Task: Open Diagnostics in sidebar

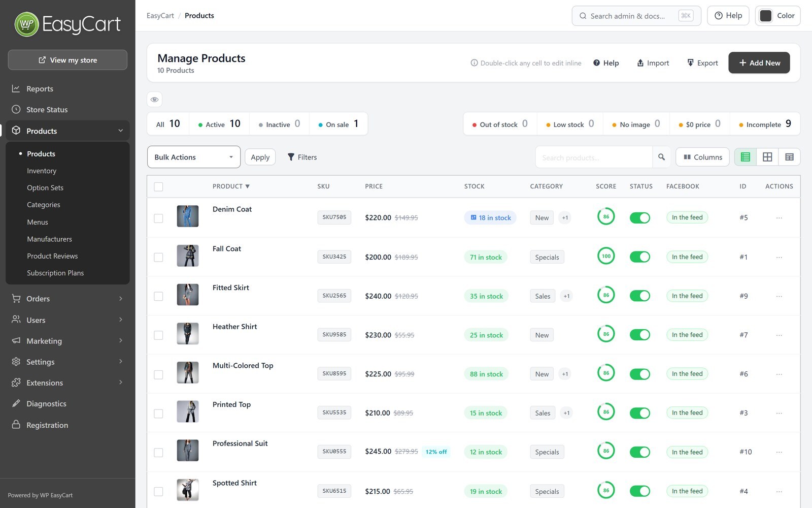Action: (67, 404)
